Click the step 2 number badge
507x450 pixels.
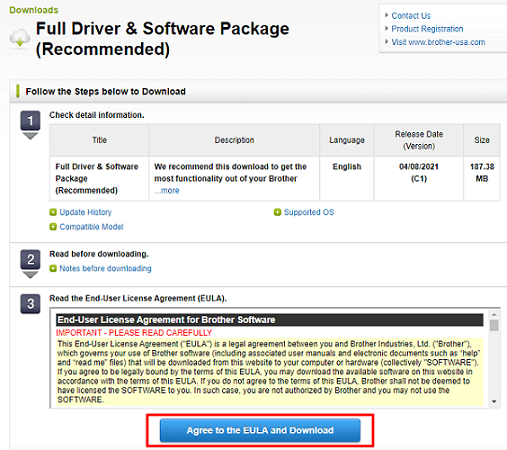[x=30, y=260]
